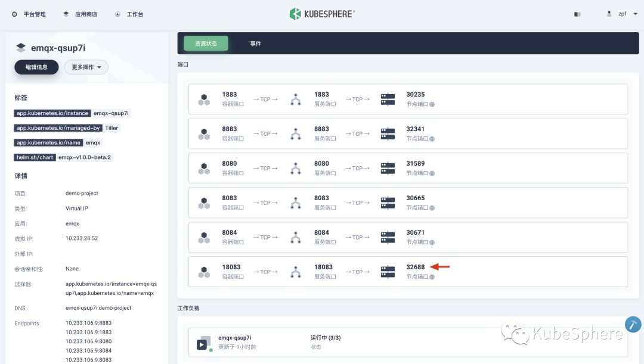Click service icon in the 8883 row

coord(296,134)
